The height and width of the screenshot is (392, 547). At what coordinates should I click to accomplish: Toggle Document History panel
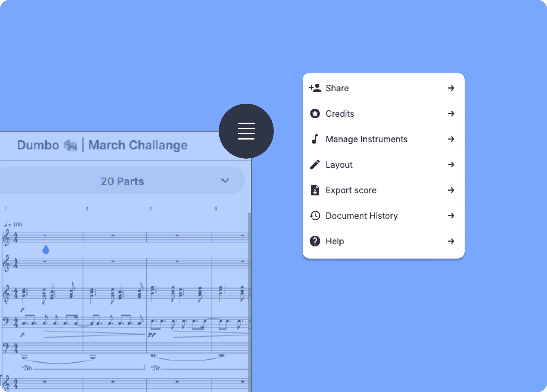tap(382, 216)
